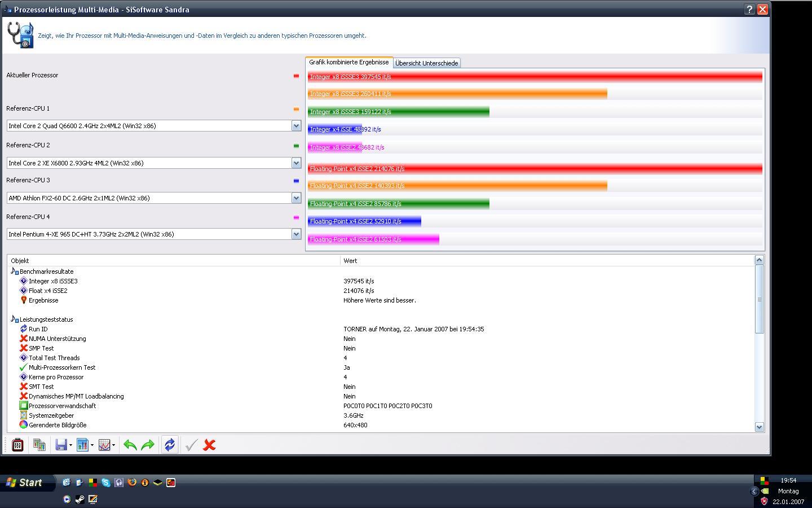Screen dimensions: 812x508
Task: Open the line graph icon's dropdown arrow
Action: [114, 445]
